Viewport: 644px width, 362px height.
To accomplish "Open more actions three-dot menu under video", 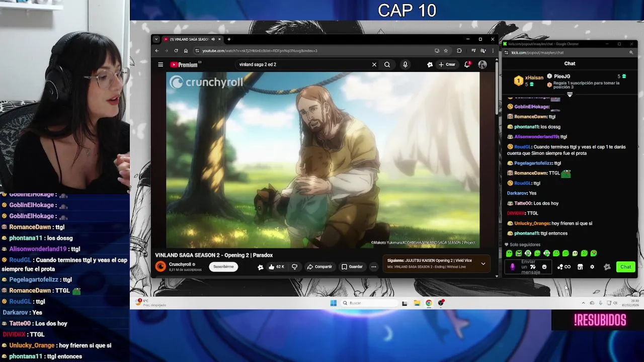I will point(373,266).
